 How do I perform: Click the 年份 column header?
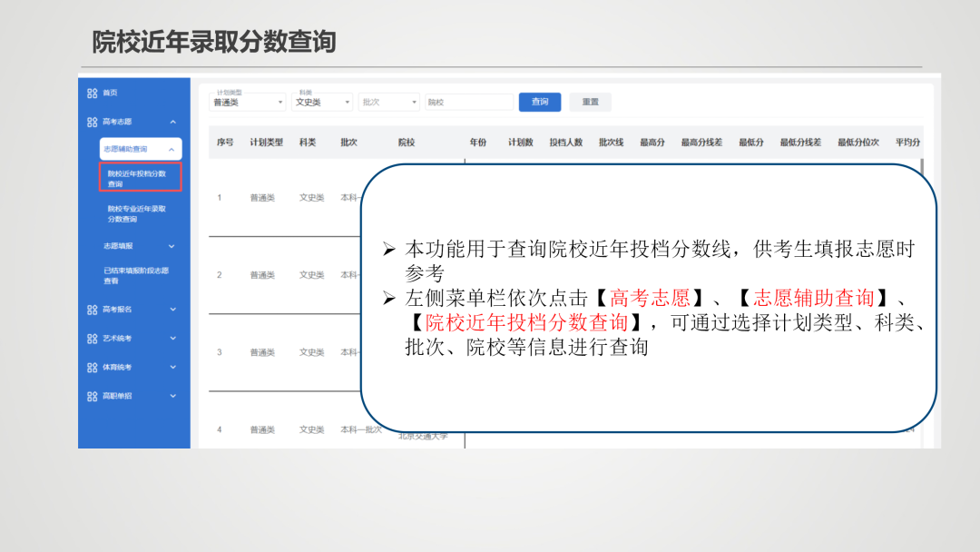pos(478,143)
